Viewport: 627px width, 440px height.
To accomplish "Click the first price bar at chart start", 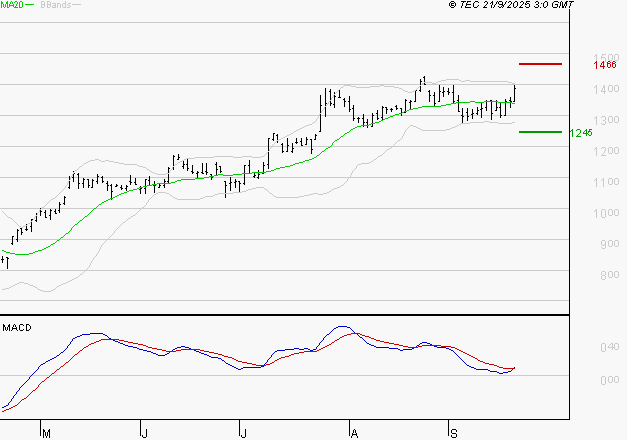I will [6, 260].
